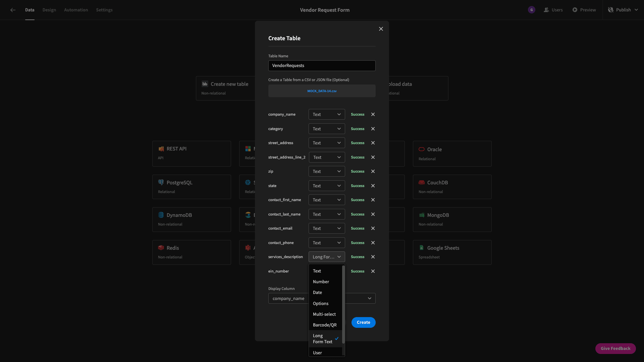Click the blue Create button
644x362 pixels.
(364, 322)
